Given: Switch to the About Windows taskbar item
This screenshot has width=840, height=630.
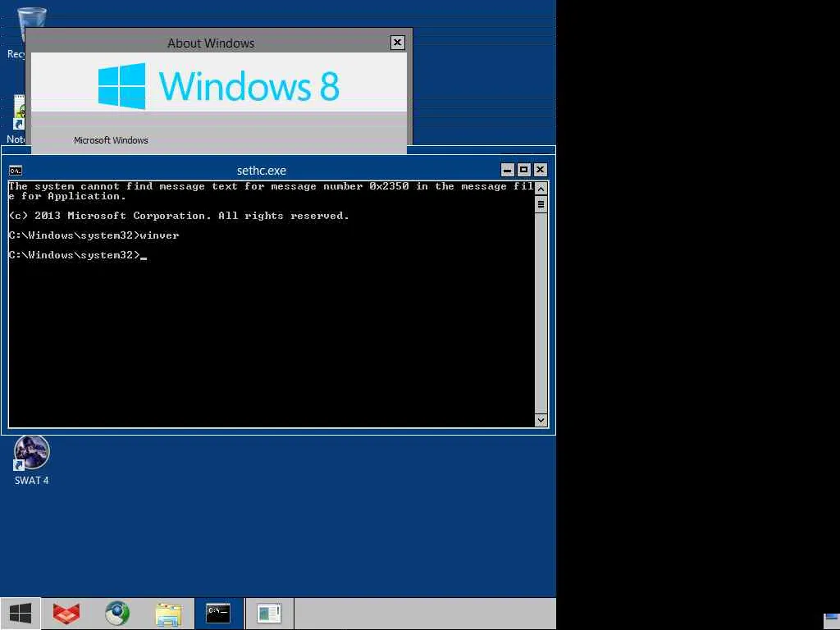Looking at the screenshot, I should pos(269,614).
